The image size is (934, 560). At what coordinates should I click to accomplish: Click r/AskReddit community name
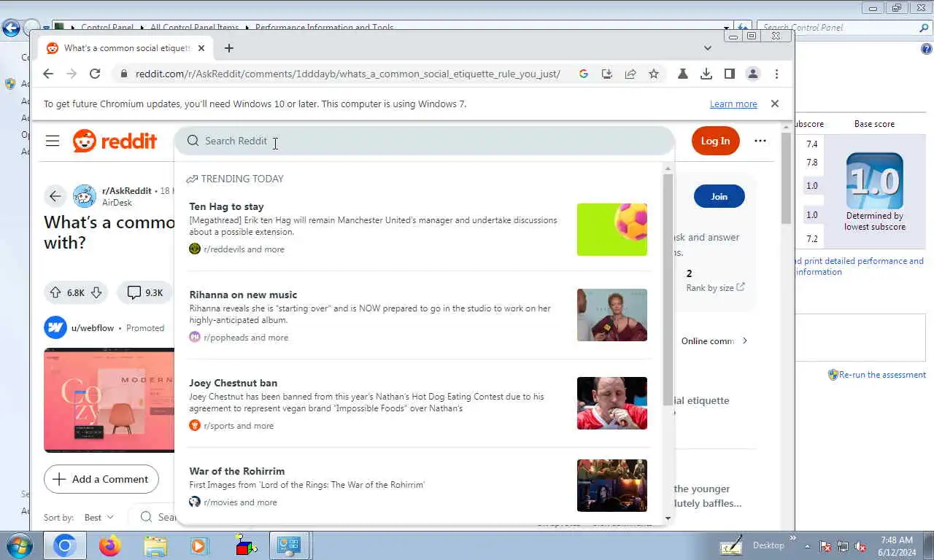pyautogui.click(x=126, y=191)
